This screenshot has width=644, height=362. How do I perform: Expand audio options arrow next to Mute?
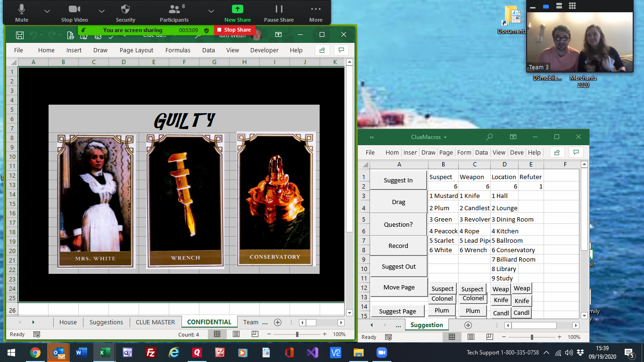click(47, 10)
